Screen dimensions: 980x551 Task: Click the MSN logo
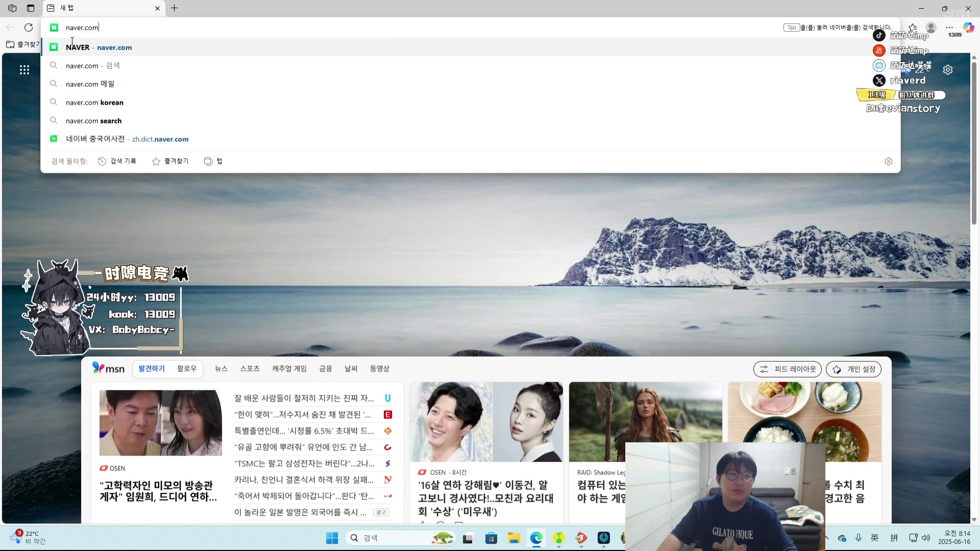click(108, 368)
